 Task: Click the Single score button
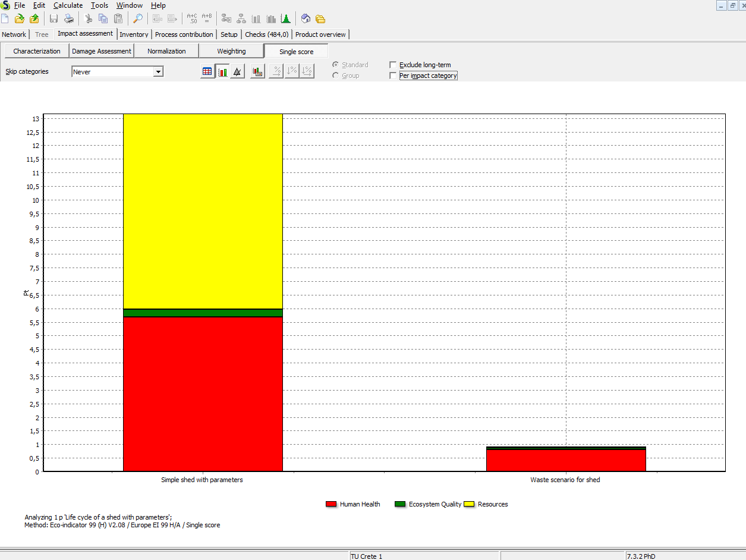296,51
